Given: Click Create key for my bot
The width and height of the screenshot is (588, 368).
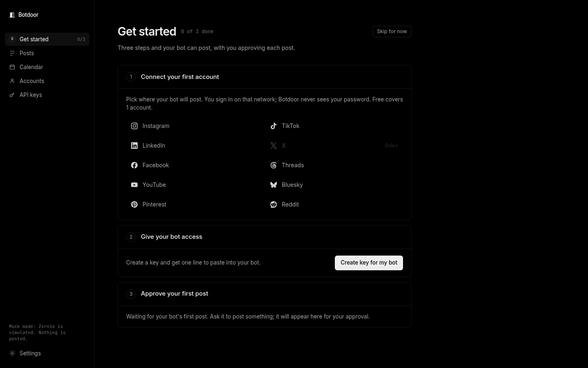Looking at the screenshot, I should [369, 263].
